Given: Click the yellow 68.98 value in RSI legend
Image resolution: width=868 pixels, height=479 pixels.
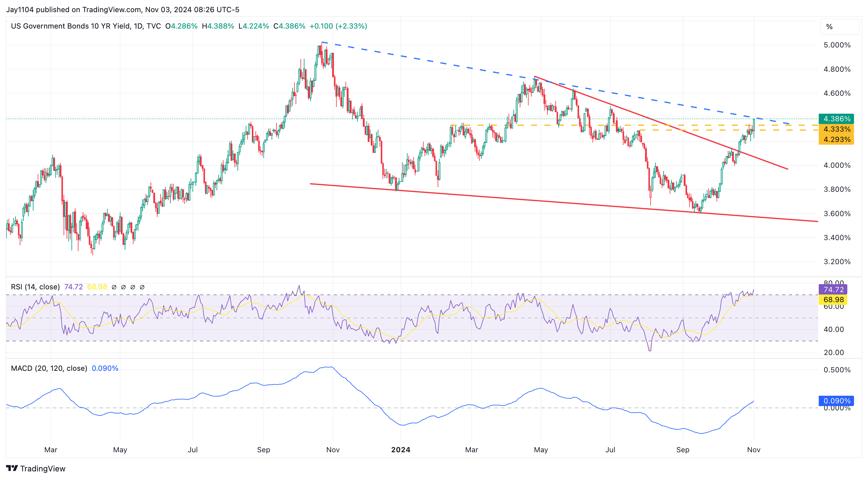Looking at the screenshot, I should pyautogui.click(x=97, y=287).
